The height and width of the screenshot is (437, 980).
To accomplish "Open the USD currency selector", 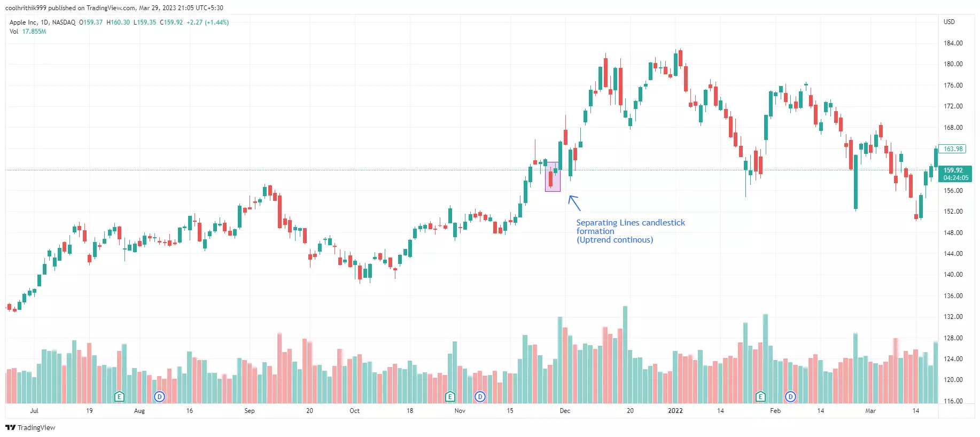I will coord(949,22).
